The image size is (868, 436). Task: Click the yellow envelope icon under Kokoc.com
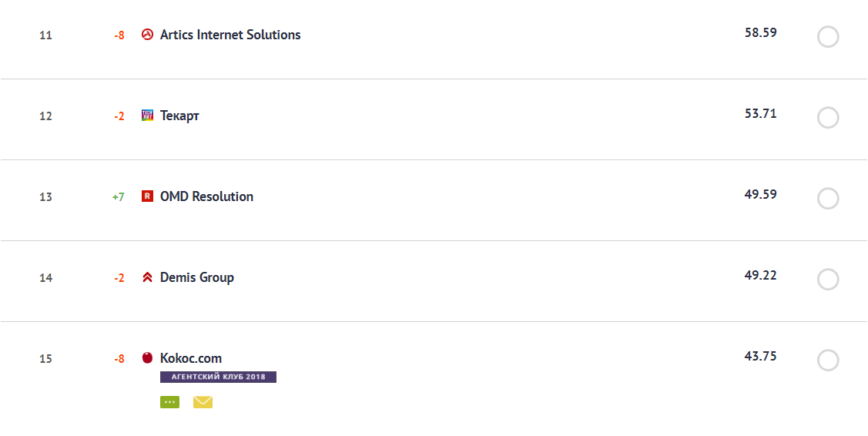pyautogui.click(x=203, y=402)
